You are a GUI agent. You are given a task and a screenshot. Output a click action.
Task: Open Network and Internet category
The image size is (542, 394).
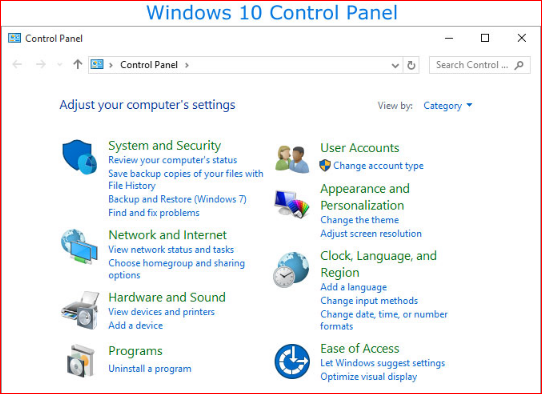[x=167, y=235]
